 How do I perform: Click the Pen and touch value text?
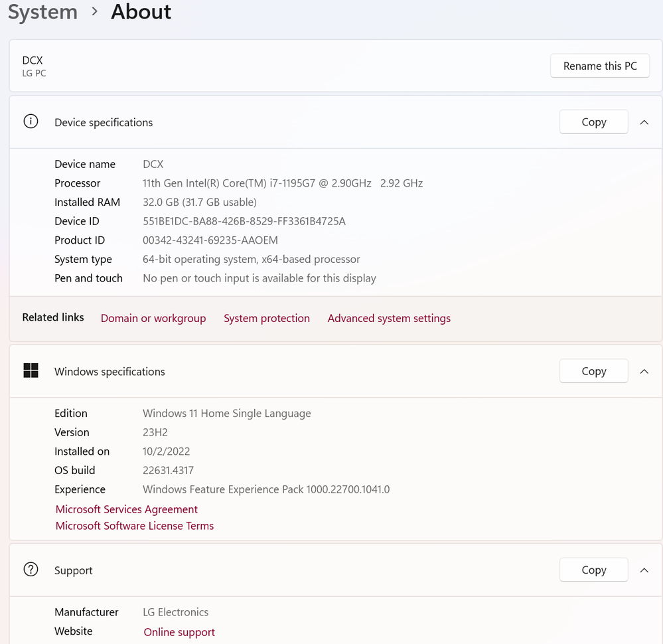259,278
